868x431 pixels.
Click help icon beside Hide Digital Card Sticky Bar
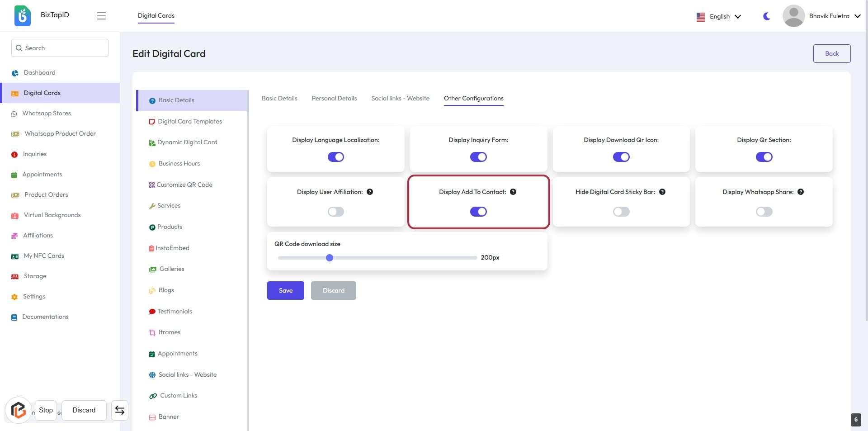(662, 192)
